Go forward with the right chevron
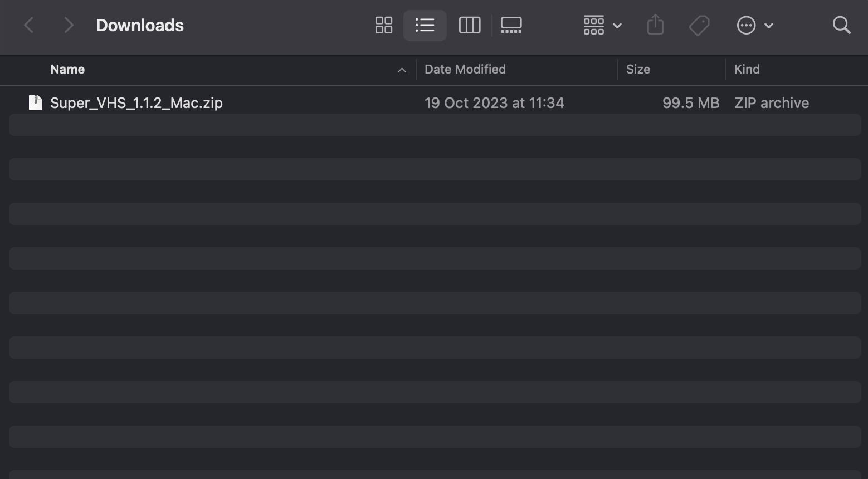 tap(69, 25)
